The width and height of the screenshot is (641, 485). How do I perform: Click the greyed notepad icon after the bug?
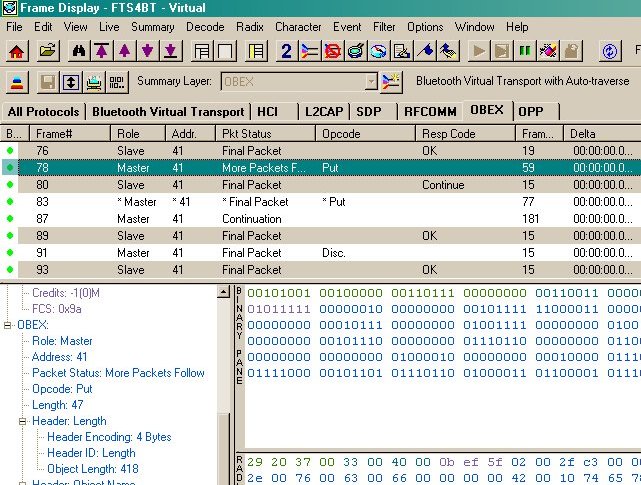click(571, 51)
